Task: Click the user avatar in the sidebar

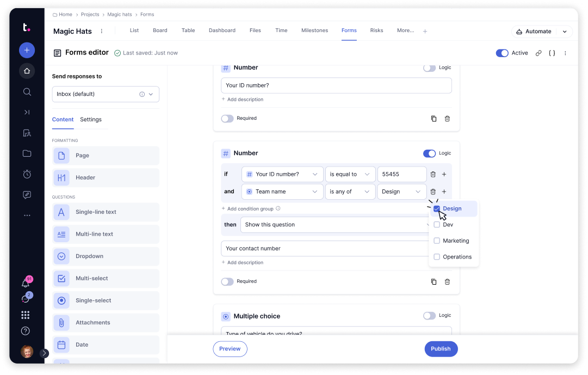Action: [27, 352]
